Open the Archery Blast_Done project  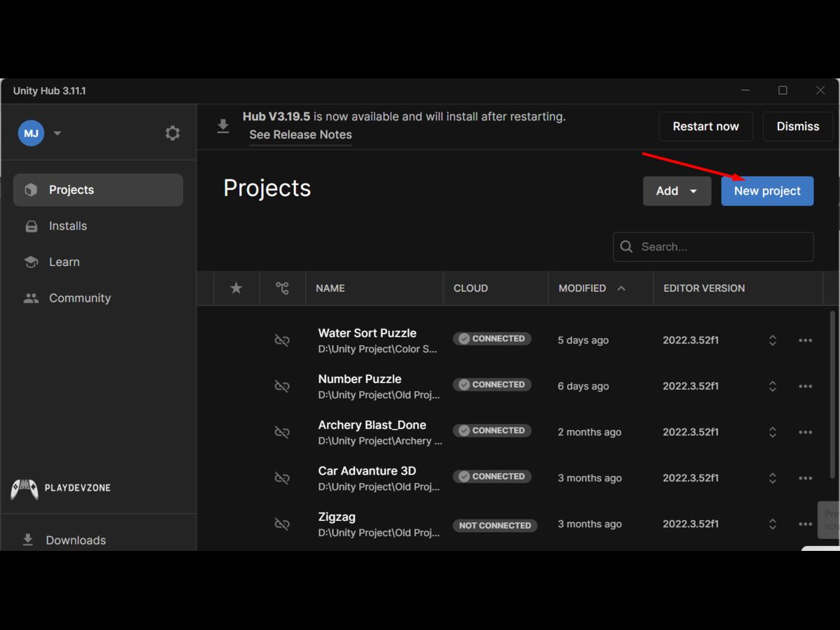(x=372, y=425)
